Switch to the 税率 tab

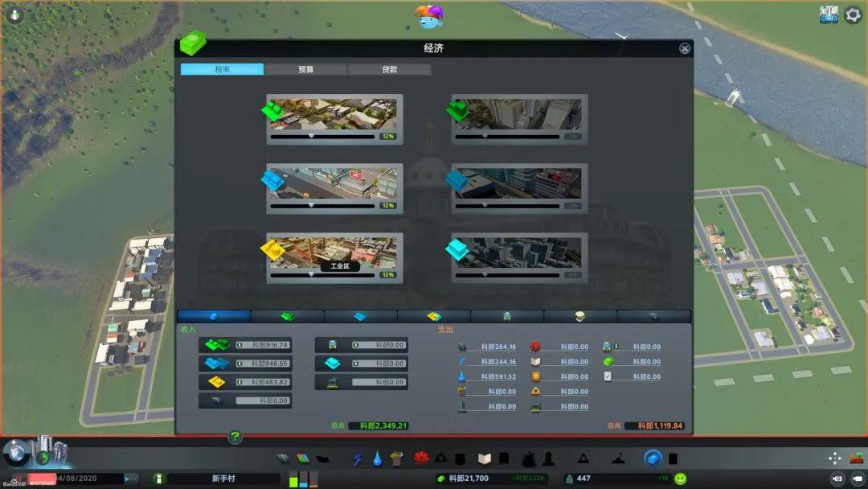pos(222,69)
